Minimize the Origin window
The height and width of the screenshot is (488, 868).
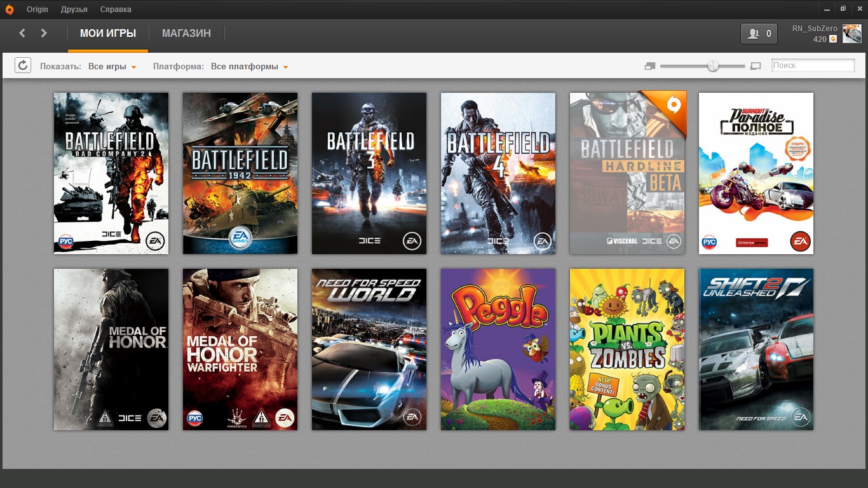pyautogui.click(x=828, y=9)
